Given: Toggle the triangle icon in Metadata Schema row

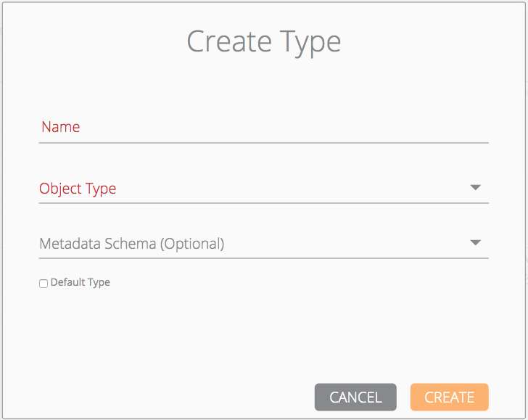Looking at the screenshot, I should [x=476, y=243].
